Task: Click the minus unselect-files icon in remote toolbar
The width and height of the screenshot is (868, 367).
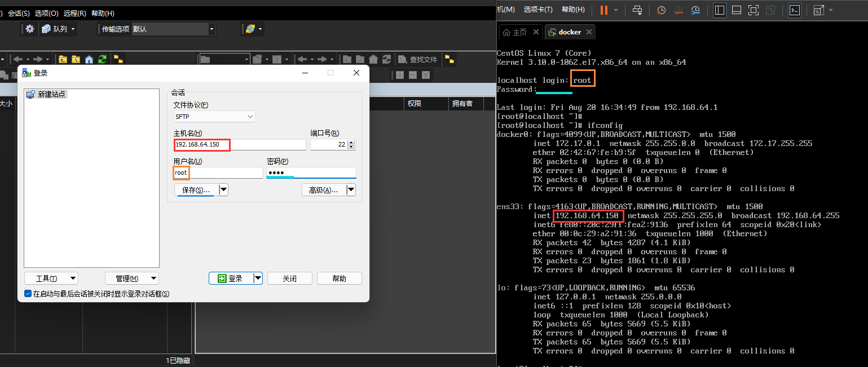Action: tap(413, 75)
